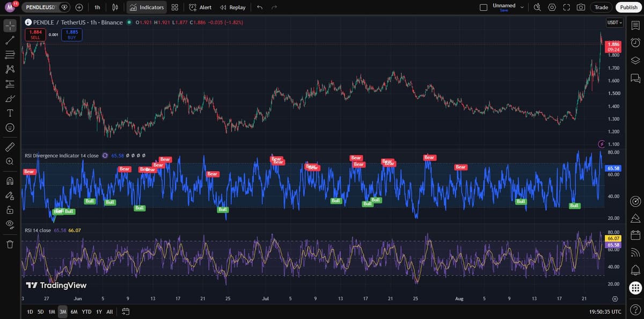The height and width of the screenshot is (319, 644).
Task: Select the 1D time range
Action: pos(30,311)
